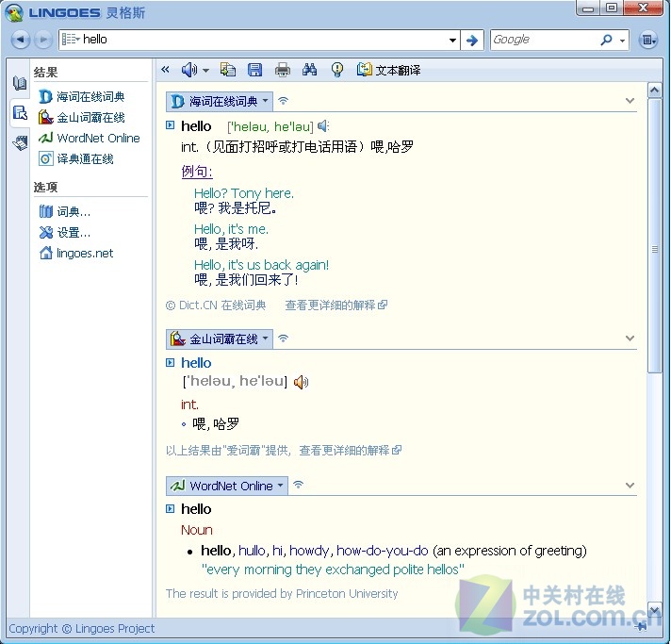Click the Dict.CN 在线词典 credit text
Viewport: 671px width, 644px height.
tap(216, 305)
